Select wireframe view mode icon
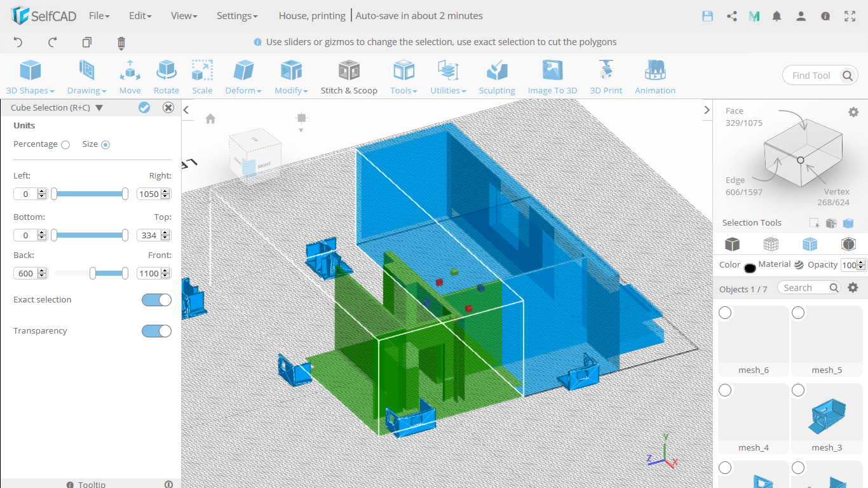Image resolution: width=868 pixels, height=488 pixels. click(771, 244)
